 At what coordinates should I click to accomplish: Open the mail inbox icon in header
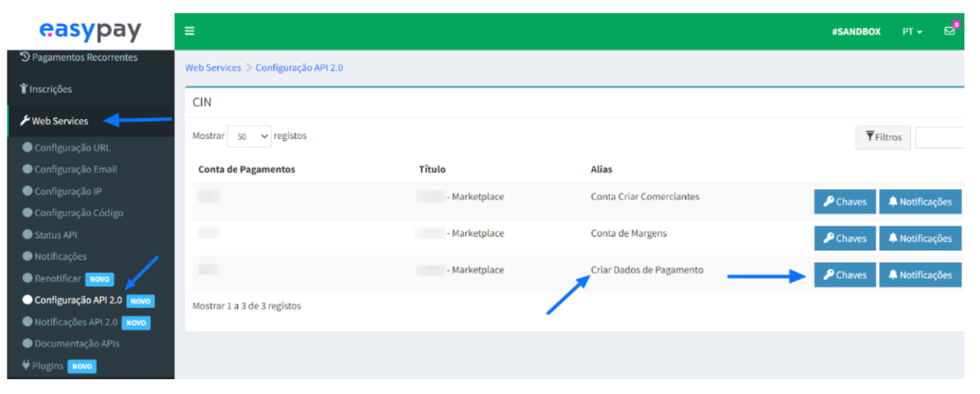pyautogui.click(x=950, y=31)
